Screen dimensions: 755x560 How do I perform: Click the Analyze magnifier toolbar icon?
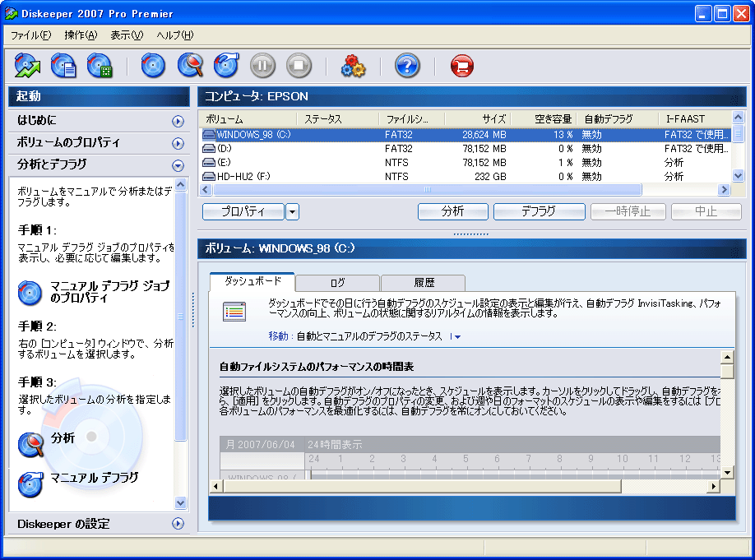point(190,66)
